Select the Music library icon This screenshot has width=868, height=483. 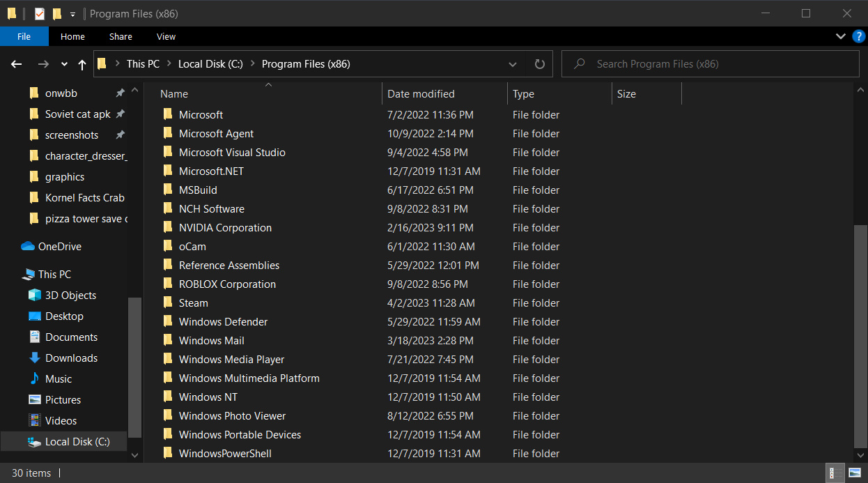tap(34, 379)
